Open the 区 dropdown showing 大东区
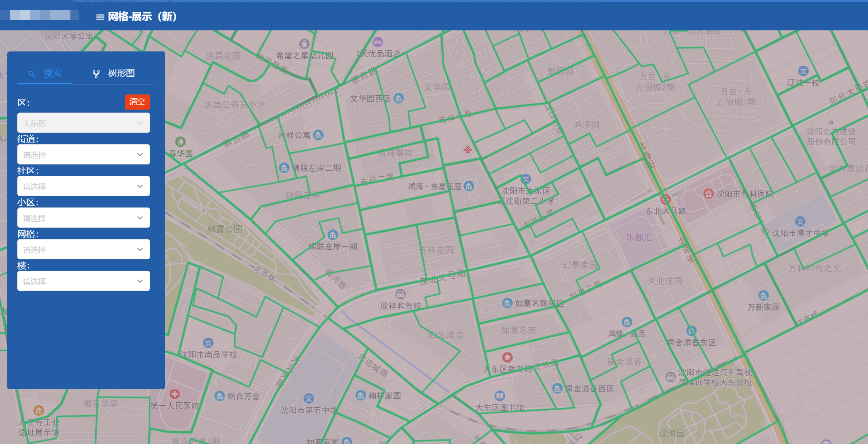Image resolution: width=868 pixels, height=444 pixels. pos(83,123)
